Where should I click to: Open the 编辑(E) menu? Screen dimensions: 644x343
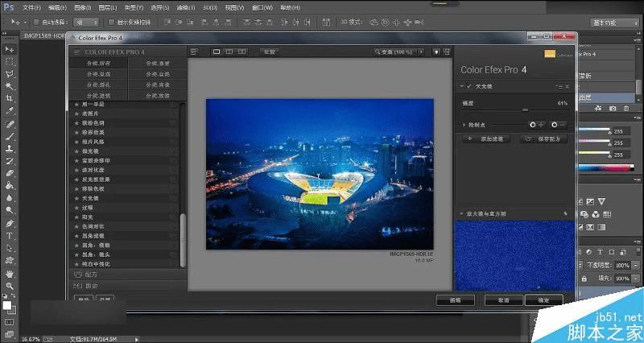pos(57,7)
